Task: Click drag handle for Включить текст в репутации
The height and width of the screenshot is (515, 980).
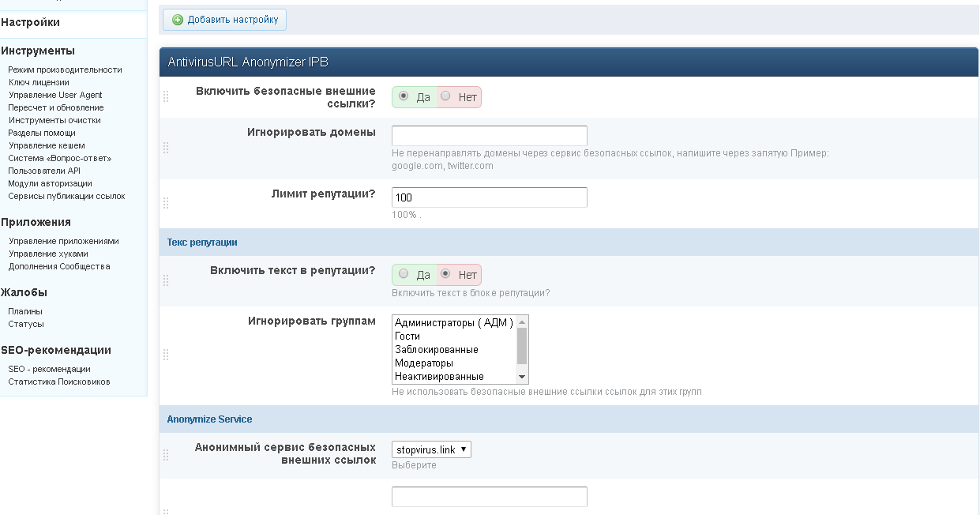Action: tap(166, 280)
